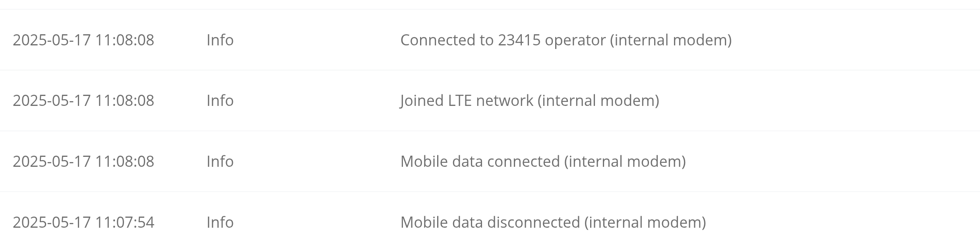980x252 pixels.
Task: Click '(internal modem)' in Mobile data connected row
Action: [x=625, y=161]
